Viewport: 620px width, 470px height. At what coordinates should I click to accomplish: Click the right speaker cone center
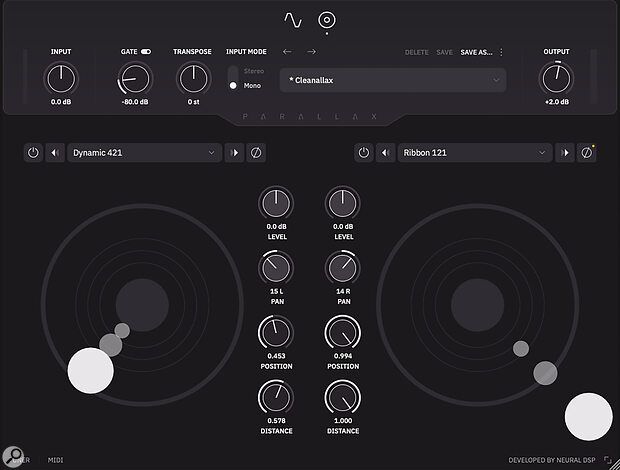(x=478, y=305)
